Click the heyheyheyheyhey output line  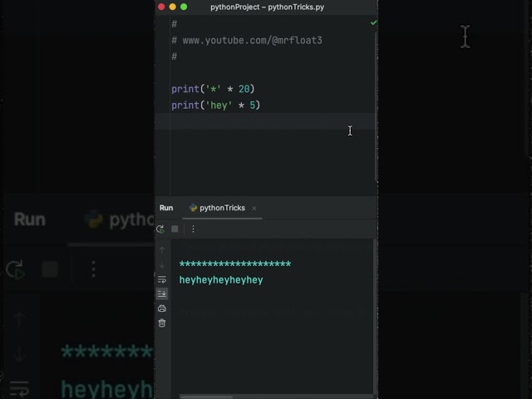tap(221, 280)
